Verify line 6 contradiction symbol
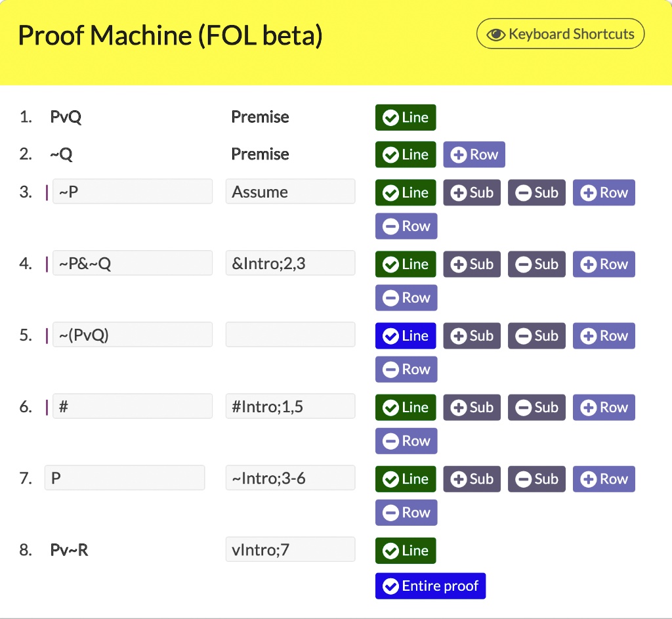This screenshot has height=619, width=672. 405,407
